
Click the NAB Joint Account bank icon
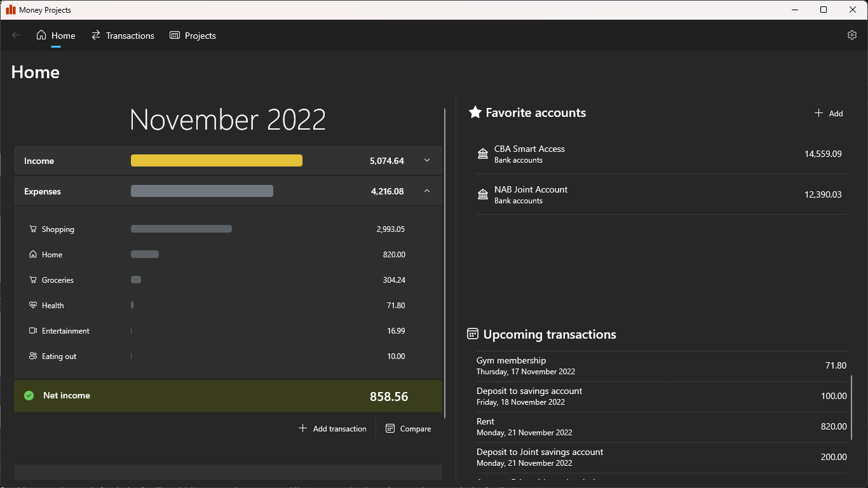pyautogui.click(x=483, y=194)
